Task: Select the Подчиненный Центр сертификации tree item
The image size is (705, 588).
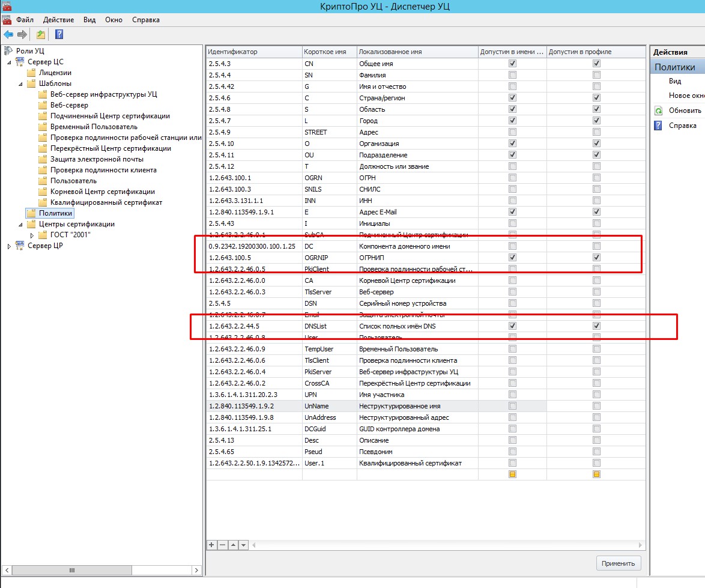Action: pyautogui.click(x=110, y=116)
